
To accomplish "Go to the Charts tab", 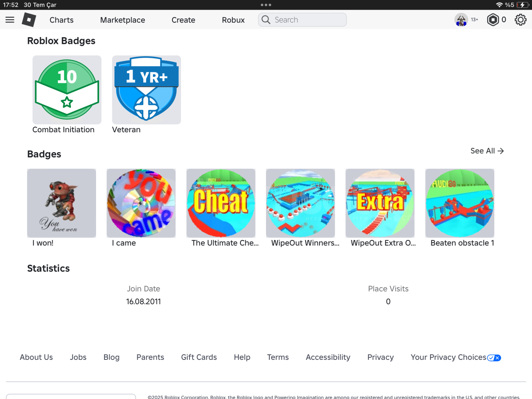I will point(62,20).
